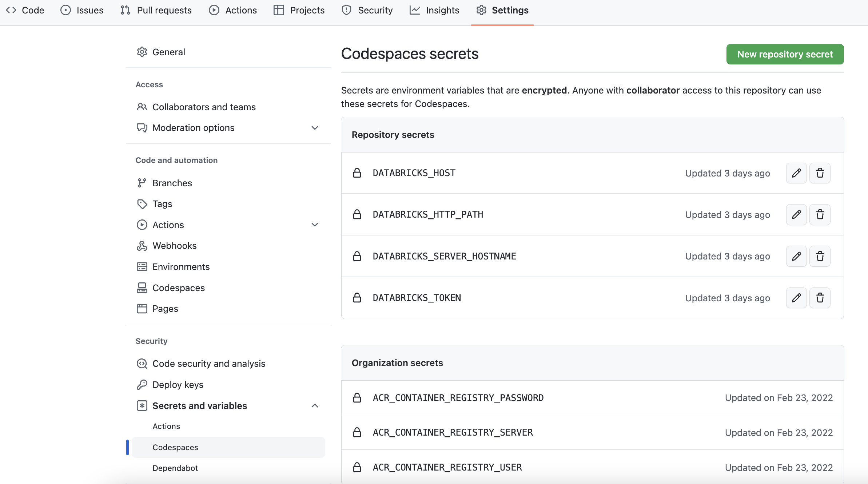Viewport: 868px width, 484px height.
Task: Click the Branches icon in the sidebar
Action: pos(142,183)
